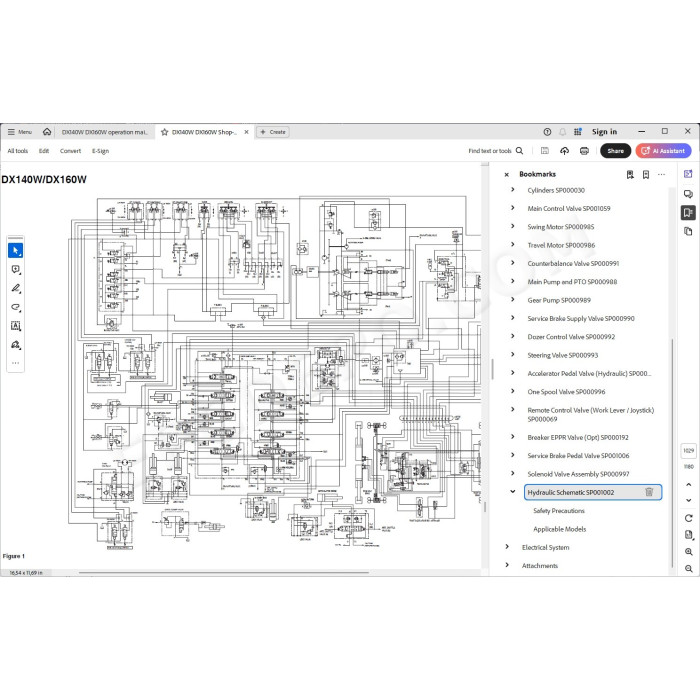Screen dimensions: 700x700
Task: Open One Spool Valve SP000996 bookmark
Action: click(566, 392)
